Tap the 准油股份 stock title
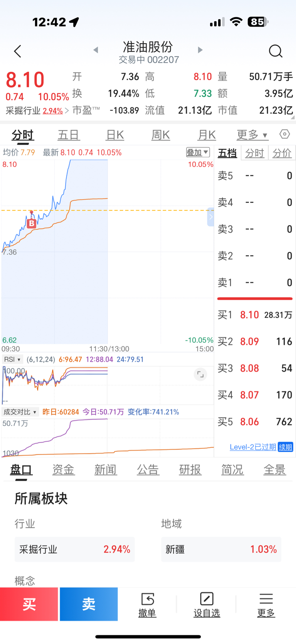Viewport: 296px width, 644px height. coord(148,47)
